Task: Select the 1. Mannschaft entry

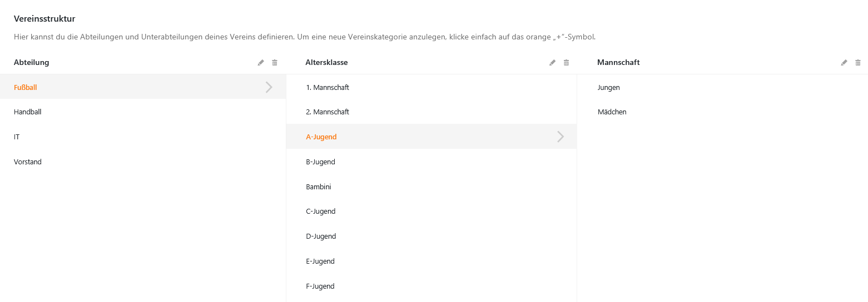Action: [431, 87]
